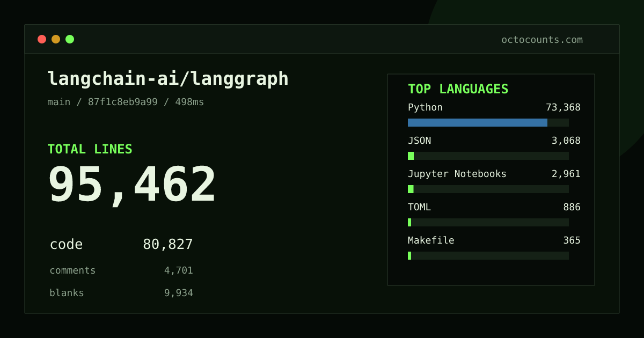The image size is (644, 338).
Task: Click the 'code' label
Action: point(66,245)
